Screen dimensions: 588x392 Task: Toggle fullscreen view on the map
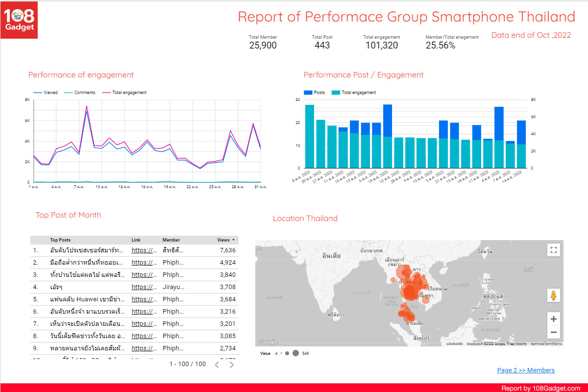pos(554,250)
